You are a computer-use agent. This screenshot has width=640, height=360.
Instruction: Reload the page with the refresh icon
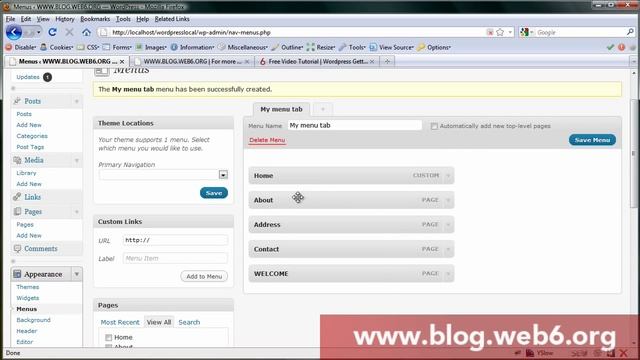(x=52, y=32)
